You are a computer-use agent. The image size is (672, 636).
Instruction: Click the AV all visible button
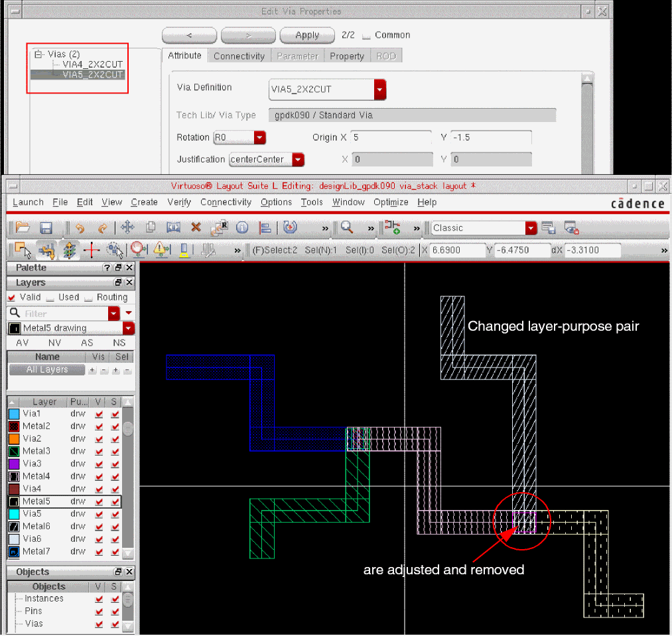coord(23,343)
